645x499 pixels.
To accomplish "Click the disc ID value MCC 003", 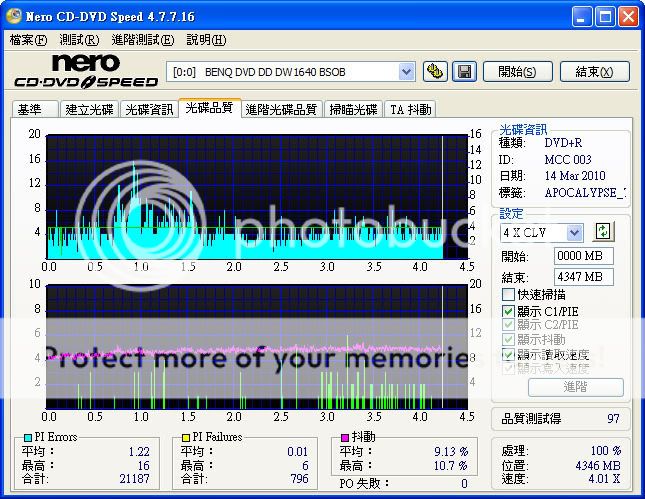I will pos(568,160).
